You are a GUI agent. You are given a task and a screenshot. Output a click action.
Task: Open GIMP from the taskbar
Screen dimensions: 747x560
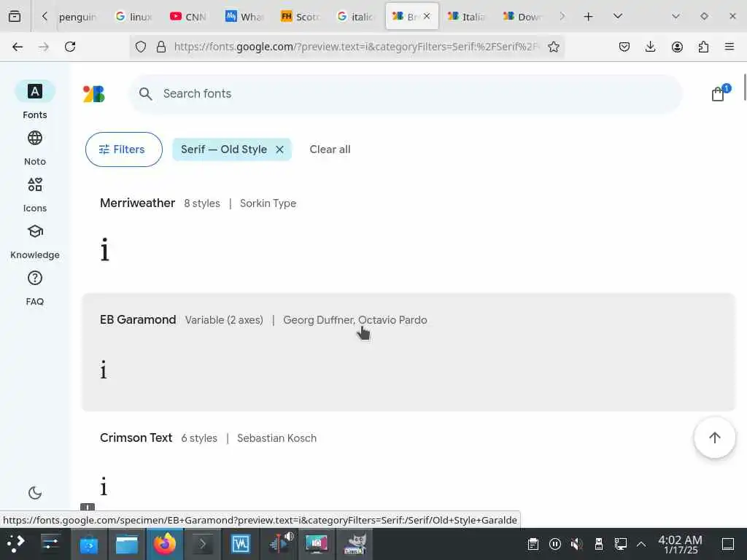click(355, 544)
